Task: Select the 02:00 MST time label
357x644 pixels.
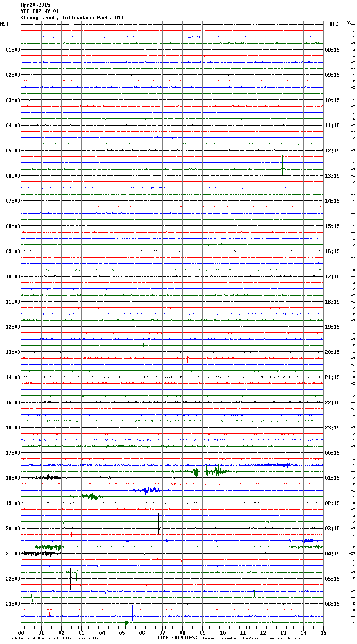Action: coord(13,75)
